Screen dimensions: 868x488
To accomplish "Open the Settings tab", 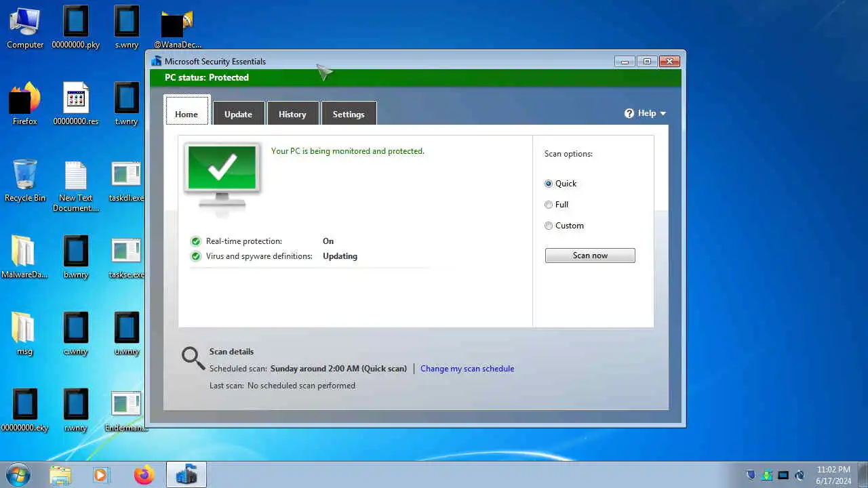I will tap(349, 113).
